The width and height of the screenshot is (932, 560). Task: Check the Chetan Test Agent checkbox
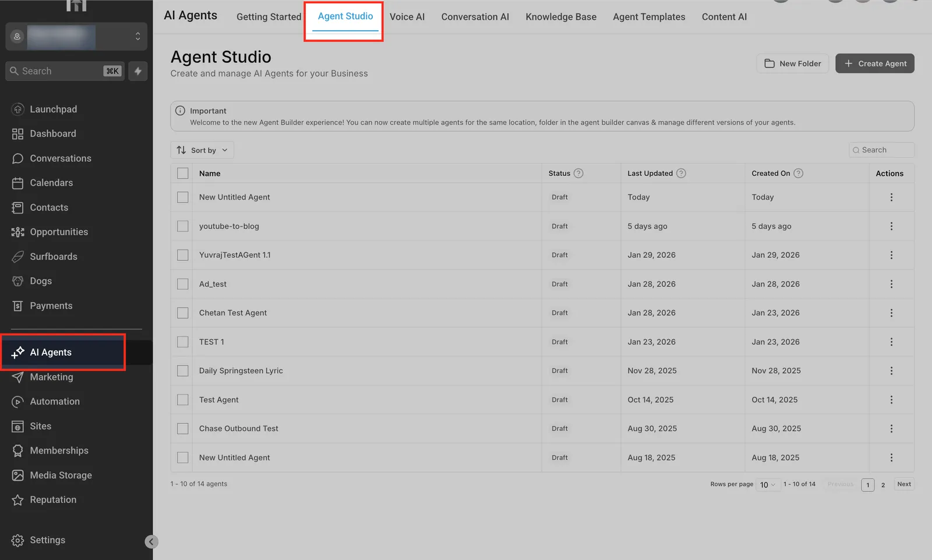[183, 313]
